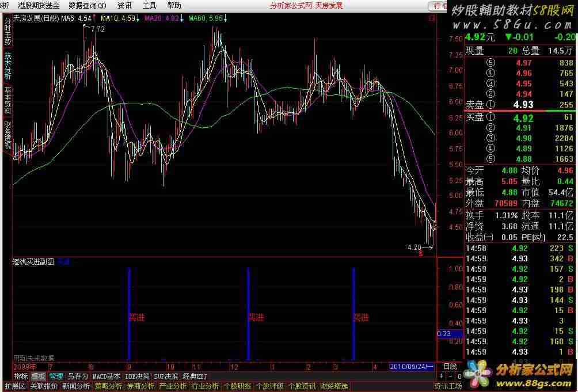Open the 资讯工场 tab
578x392 pixels.
click(448, 386)
